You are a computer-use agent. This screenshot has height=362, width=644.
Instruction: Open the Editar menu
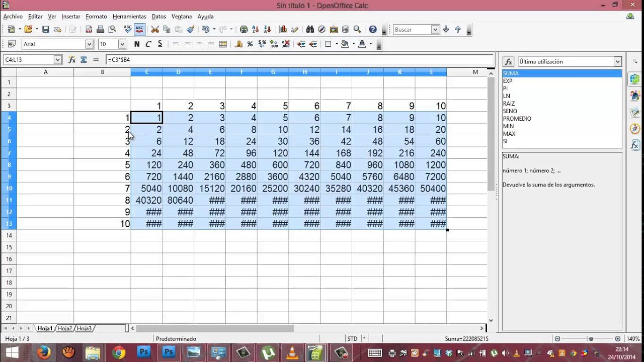point(35,17)
